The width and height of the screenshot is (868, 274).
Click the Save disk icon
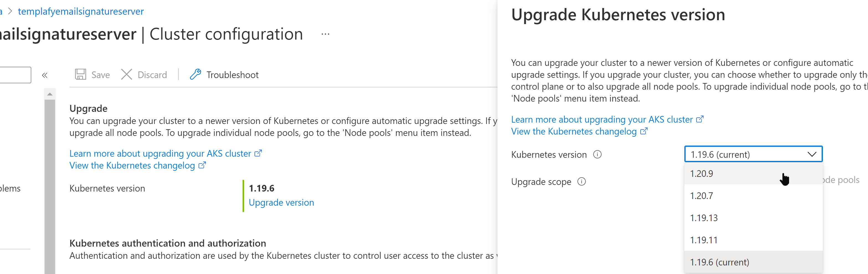(80, 74)
